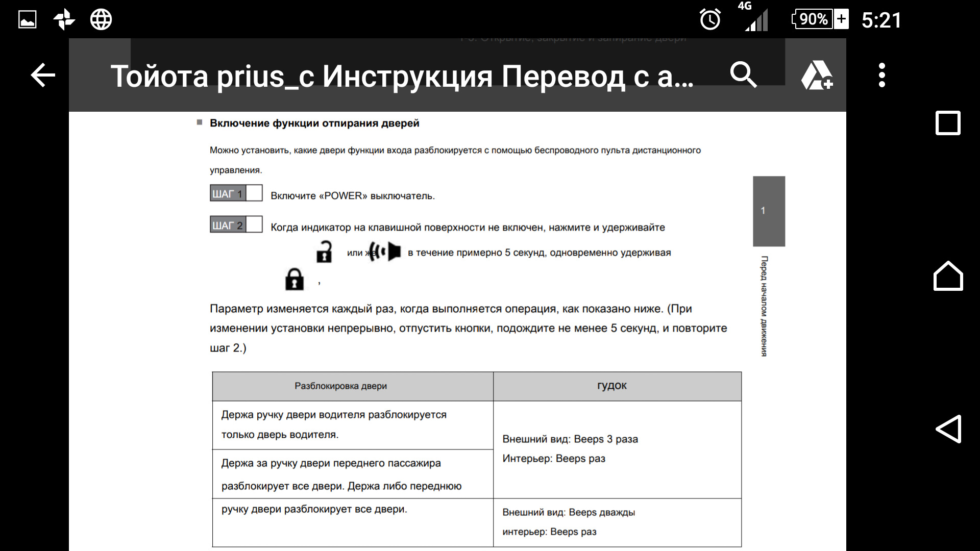Tap the open padlock unlock icon
980x551 pixels.
[324, 252]
